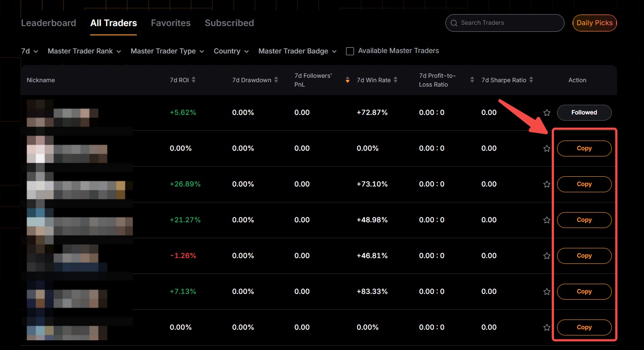This screenshot has height=350, width=644.
Task: Open Master Trader Rank dropdown
Action: click(x=84, y=51)
